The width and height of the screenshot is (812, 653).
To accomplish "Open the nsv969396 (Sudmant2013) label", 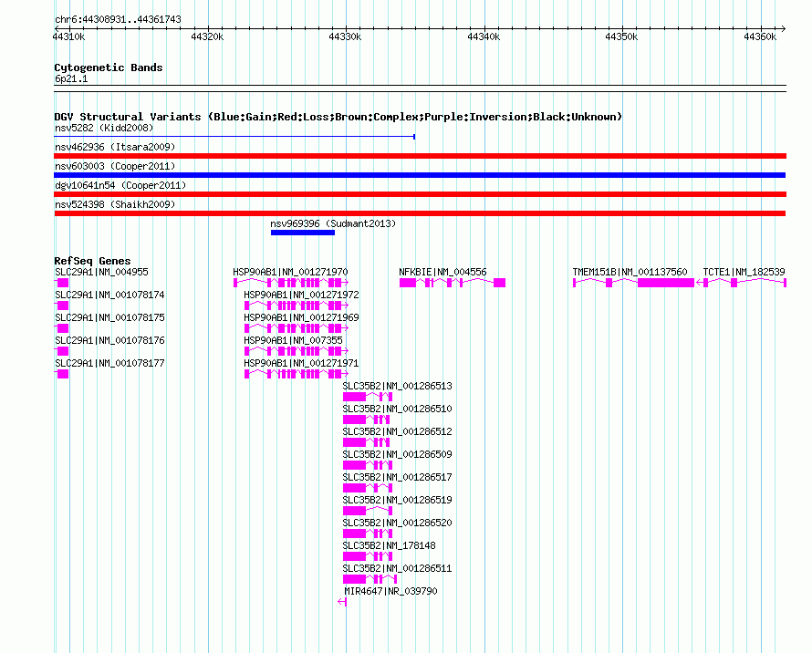I will pos(333,223).
